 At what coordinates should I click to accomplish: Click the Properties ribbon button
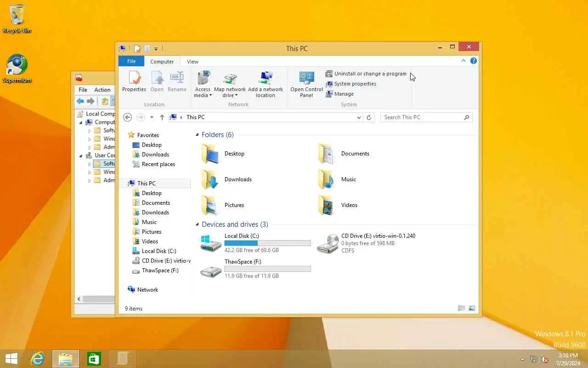tap(134, 82)
